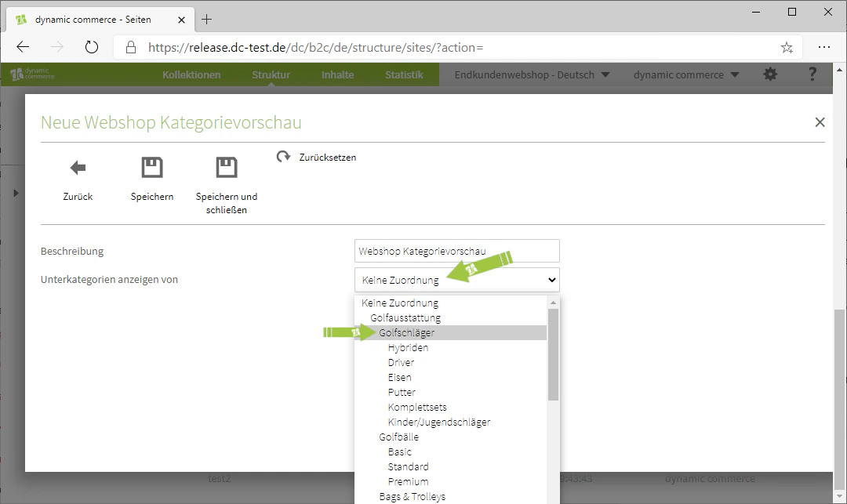Open the Kollektionen menu
The width and height of the screenshot is (847, 504).
191,74
